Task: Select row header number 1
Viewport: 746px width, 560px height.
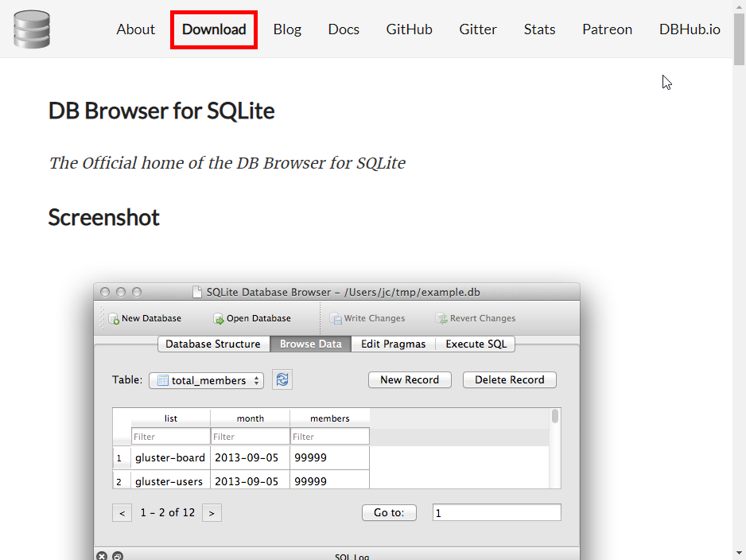Action: (122, 457)
